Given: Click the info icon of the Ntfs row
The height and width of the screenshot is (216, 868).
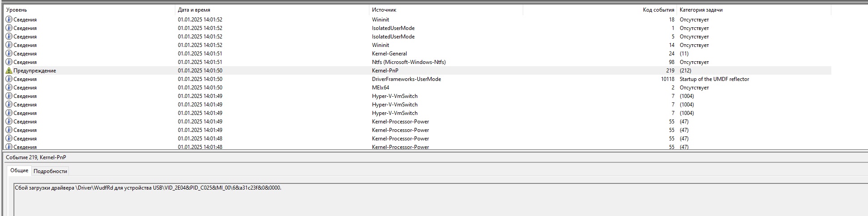Looking at the screenshot, I should 9,62.
